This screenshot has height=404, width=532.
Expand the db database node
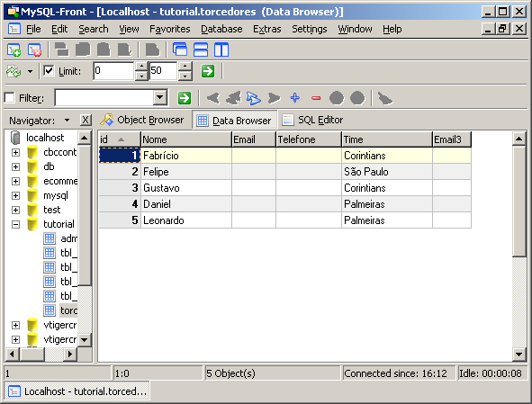pos(15,166)
